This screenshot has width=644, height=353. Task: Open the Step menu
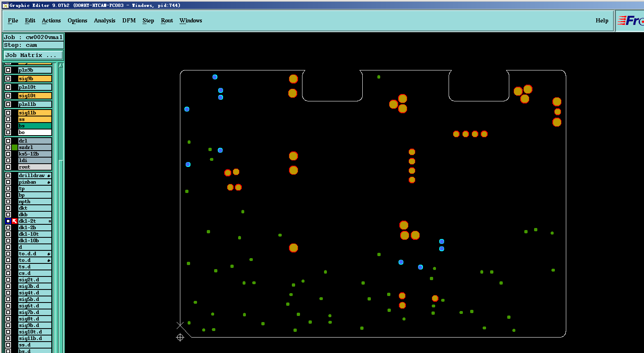click(x=148, y=20)
